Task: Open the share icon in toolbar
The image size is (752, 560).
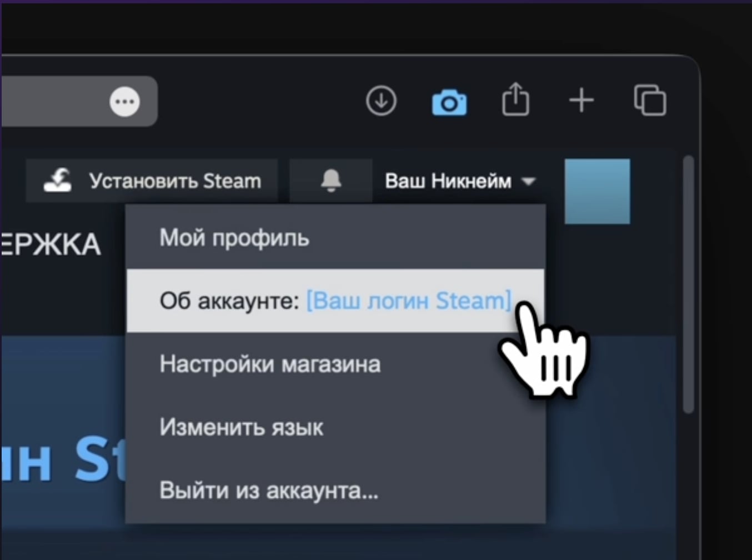Action: (x=515, y=100)
